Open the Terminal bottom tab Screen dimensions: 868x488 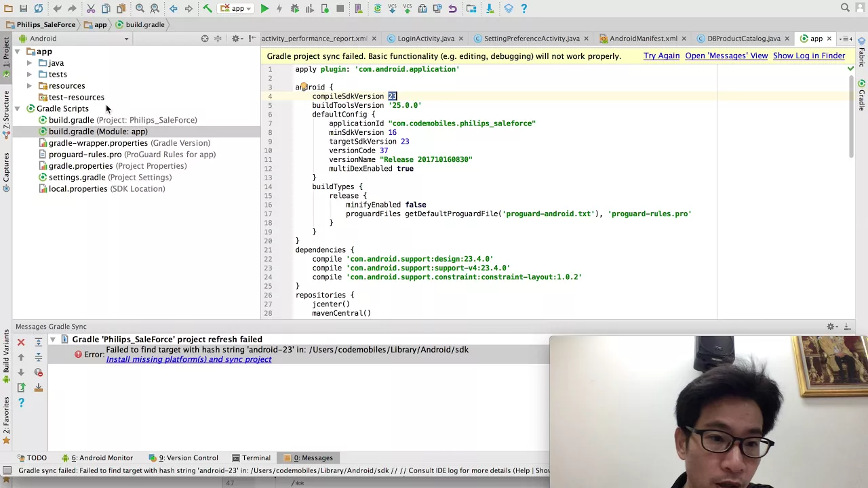point(251,458)
